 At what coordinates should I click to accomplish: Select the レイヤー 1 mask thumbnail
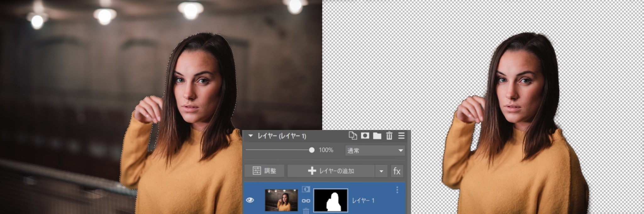pyautogui.click(x=331, y=200)
